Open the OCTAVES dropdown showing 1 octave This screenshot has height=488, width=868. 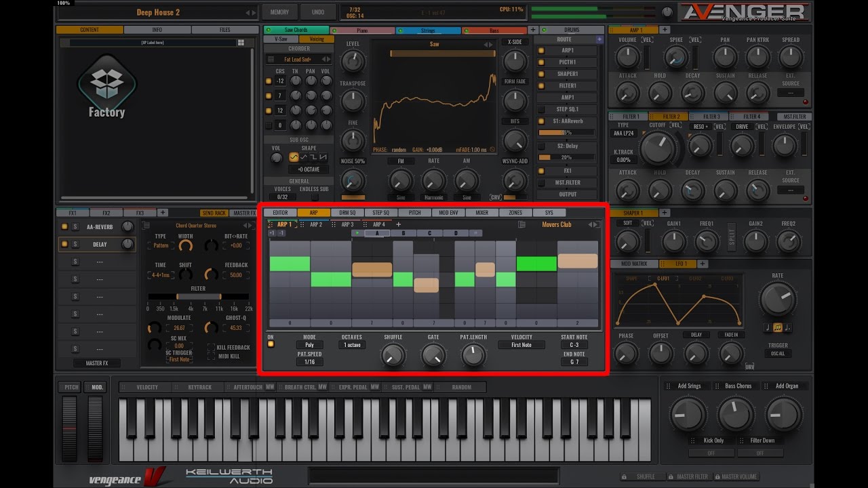pyautogui.click(x=352, y=345)
